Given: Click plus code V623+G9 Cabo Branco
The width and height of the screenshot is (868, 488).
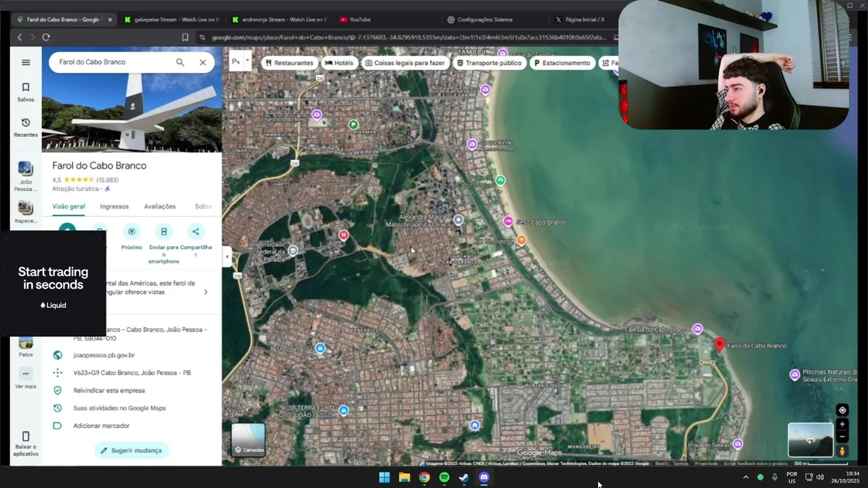Looking at the screenshot, I should 132,373.
